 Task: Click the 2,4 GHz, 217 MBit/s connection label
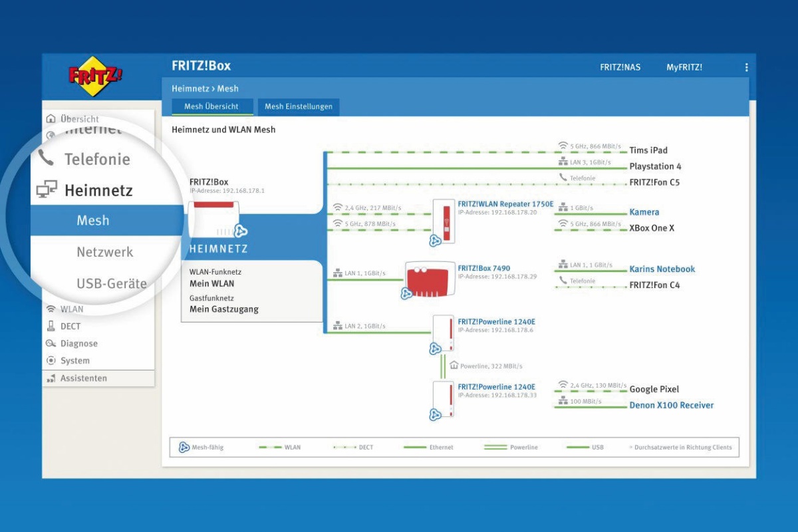(373, 208)
